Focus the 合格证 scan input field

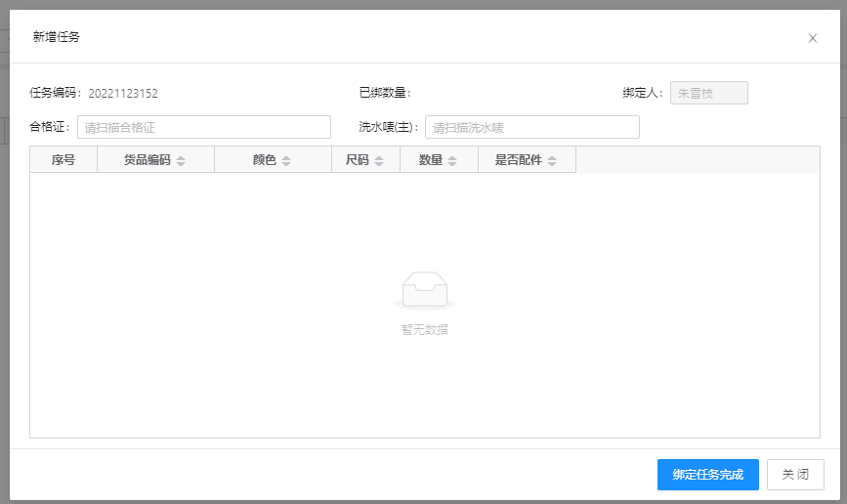[x=203, y=127]
